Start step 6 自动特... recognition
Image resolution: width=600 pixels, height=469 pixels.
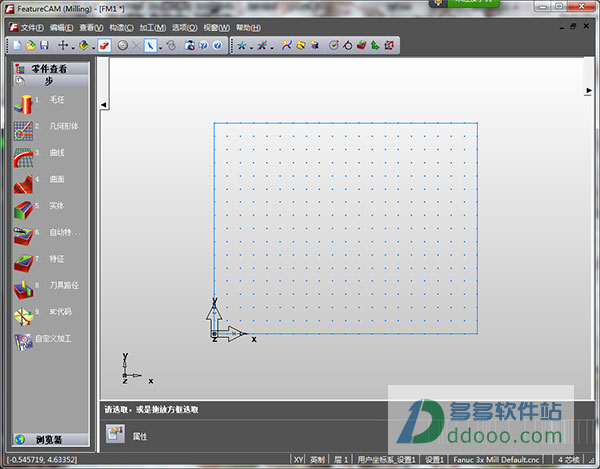click(47, 235)
